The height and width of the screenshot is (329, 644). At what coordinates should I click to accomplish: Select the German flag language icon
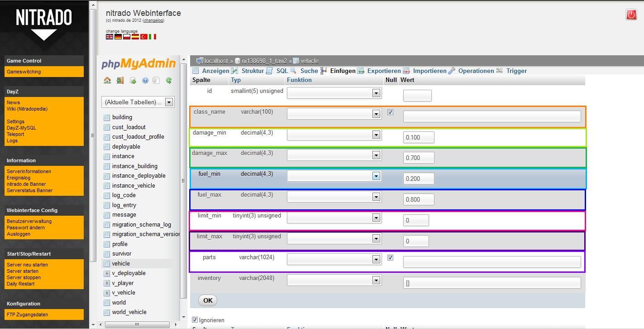tap(118, 37)
